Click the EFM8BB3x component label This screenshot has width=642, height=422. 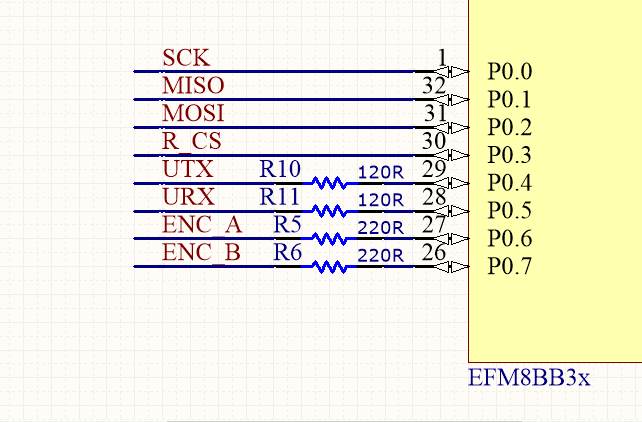[529, 379]
